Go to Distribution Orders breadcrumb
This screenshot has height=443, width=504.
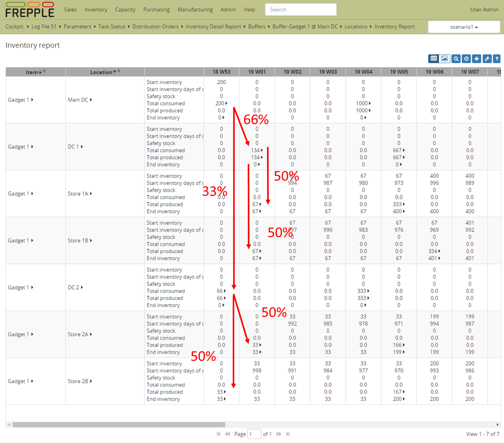(155, 26)
